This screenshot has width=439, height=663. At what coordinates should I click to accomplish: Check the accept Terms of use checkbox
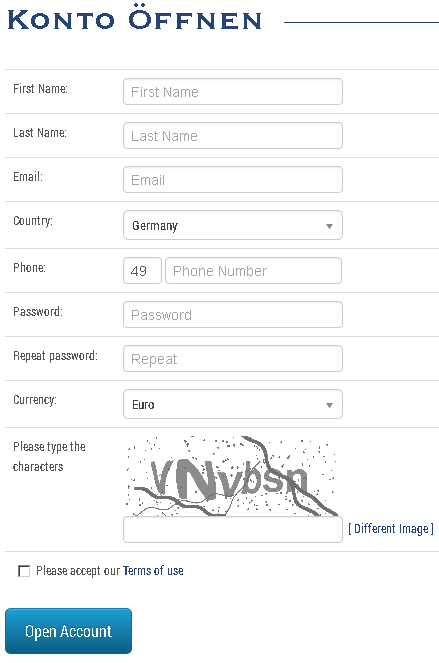[24, 571]
